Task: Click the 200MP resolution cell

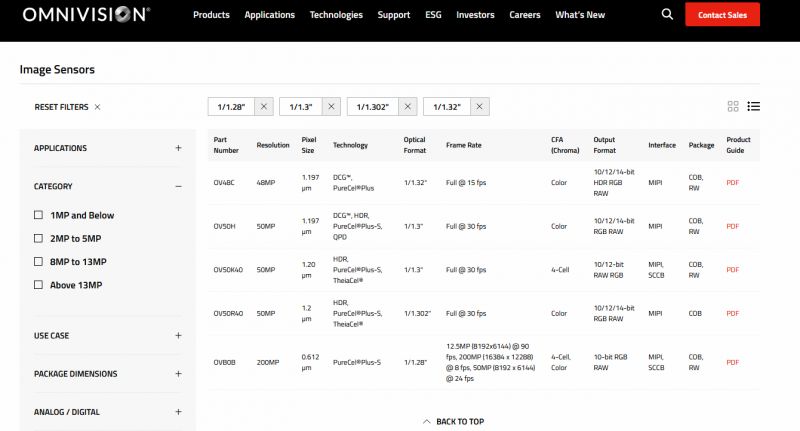Action: click(x=268, y=362)
